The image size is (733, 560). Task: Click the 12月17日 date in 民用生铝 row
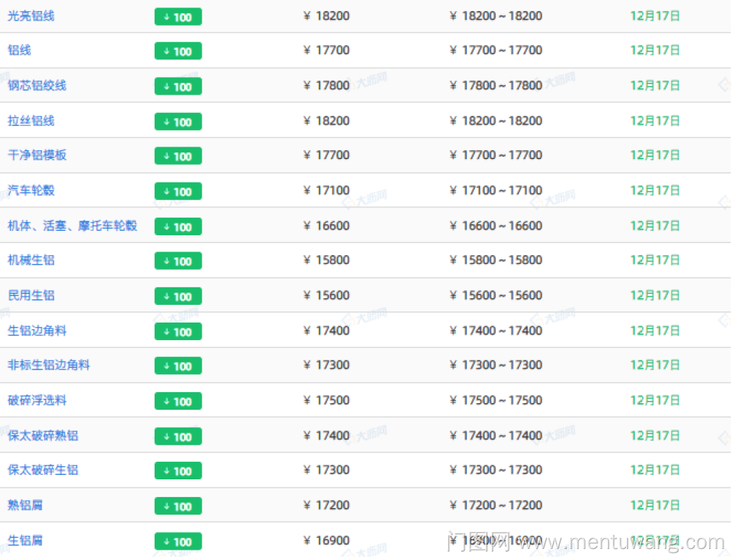[x=655, y=295]
